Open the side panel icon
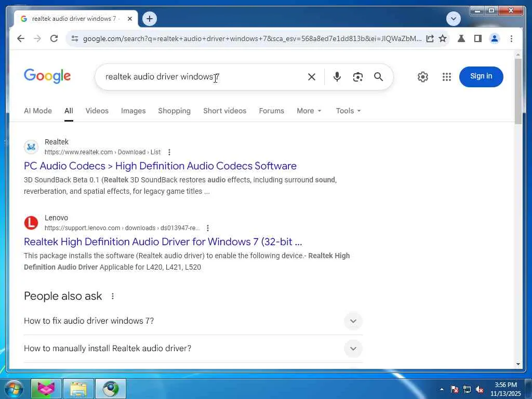Image resolution: width=532 pixels, height=399 pixels. (x=478, y=38)
